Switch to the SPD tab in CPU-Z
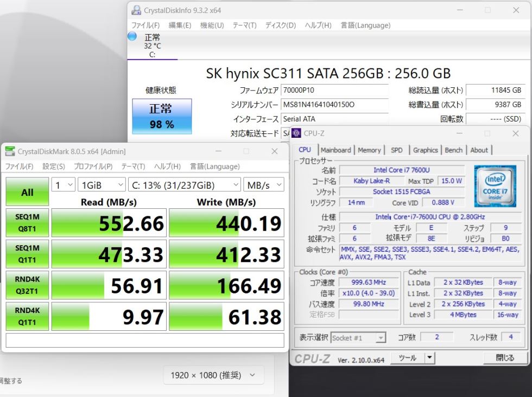Image resolution: width=532 pixels, height=397 pixels. 396,150
